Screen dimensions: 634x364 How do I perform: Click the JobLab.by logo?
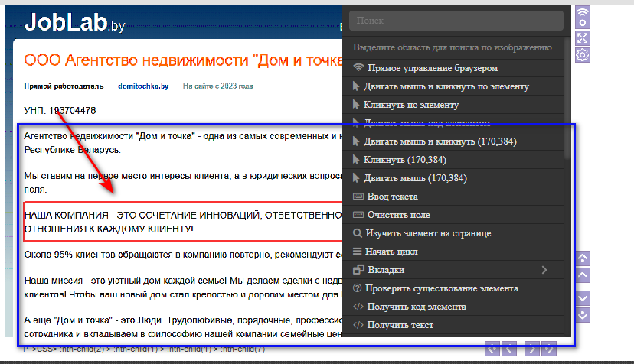(x=74, y=22)
